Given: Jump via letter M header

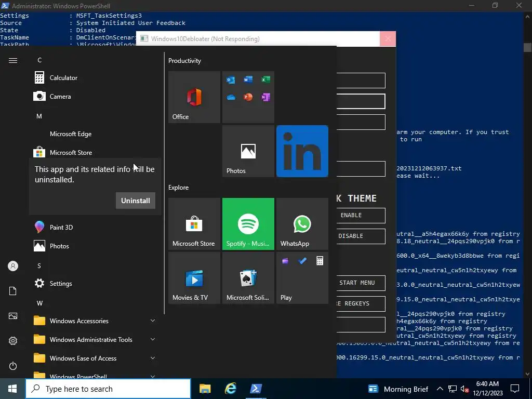Looking at the screenshot, I should [x=39, y=116].
